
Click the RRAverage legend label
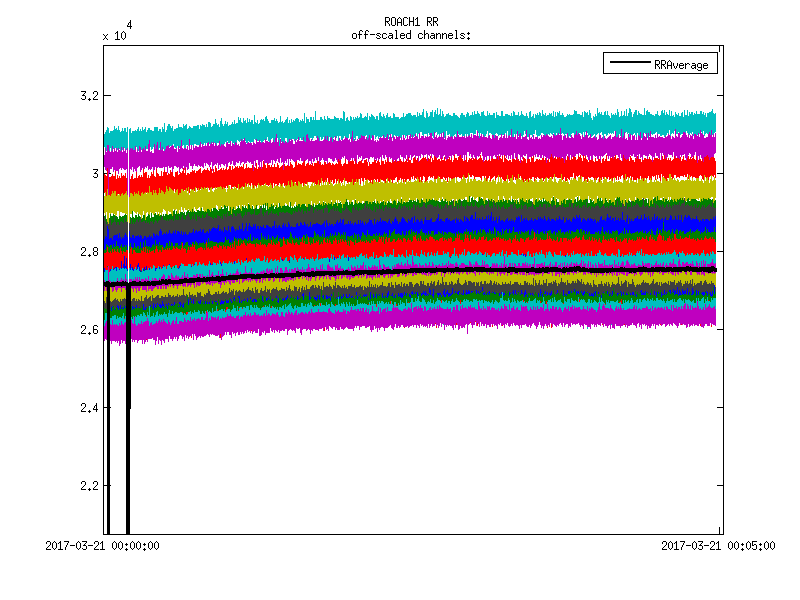pyautogui.click(x=680, y=65)
